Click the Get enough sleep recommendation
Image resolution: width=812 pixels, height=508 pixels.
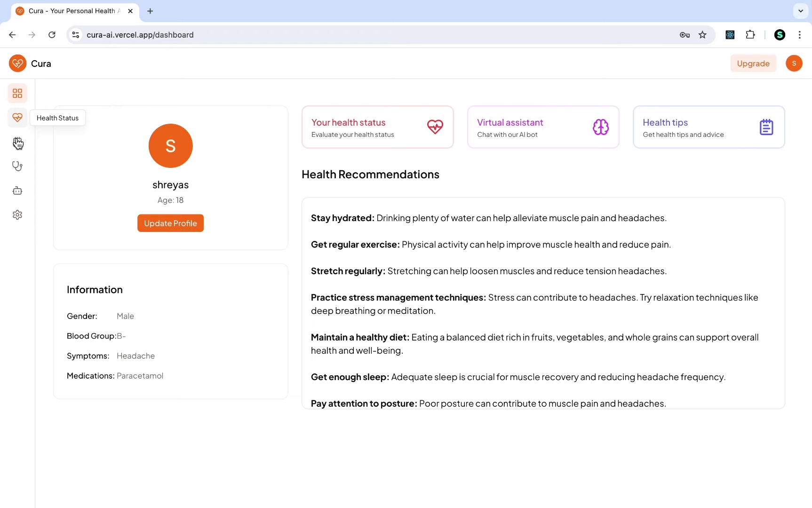coord(518,377)
